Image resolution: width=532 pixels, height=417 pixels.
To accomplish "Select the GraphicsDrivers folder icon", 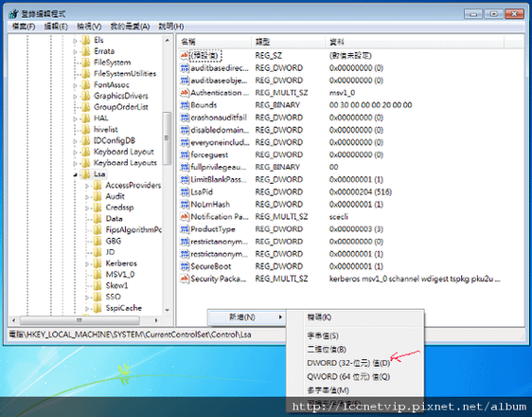I will coord(86,96).
